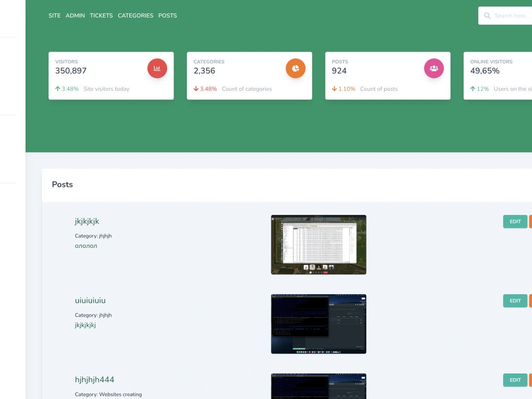Image resolution: width=532 pixels, height=399 pixels.
Task: Click the green up arrow beside 3.48% in Visitors
Action: (57, 89)
